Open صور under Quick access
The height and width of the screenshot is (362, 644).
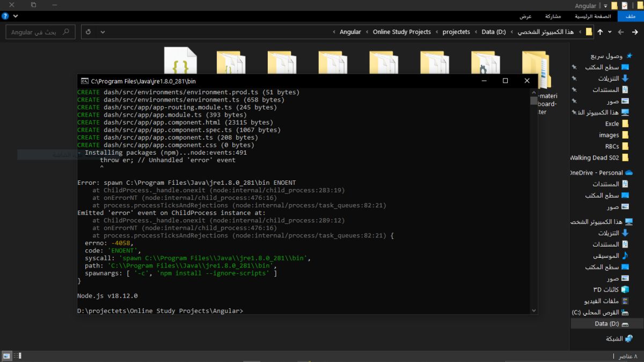coord(618,101)
